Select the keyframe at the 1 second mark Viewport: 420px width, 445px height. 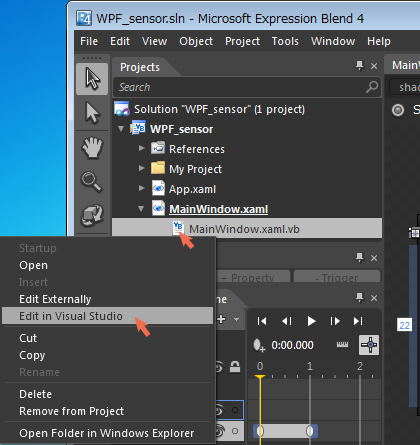tap(310, 431)
